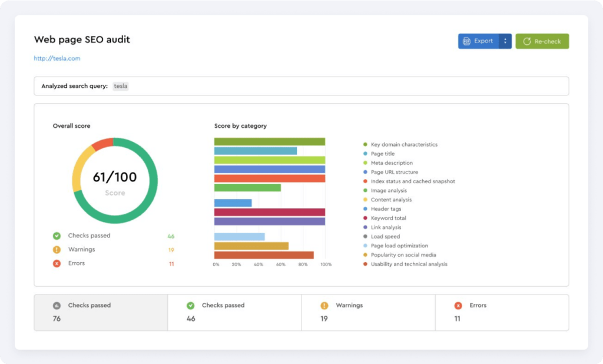Click the orange warning icon in bottom Warnings tab

pyautogui.click(x=324, y=306)
